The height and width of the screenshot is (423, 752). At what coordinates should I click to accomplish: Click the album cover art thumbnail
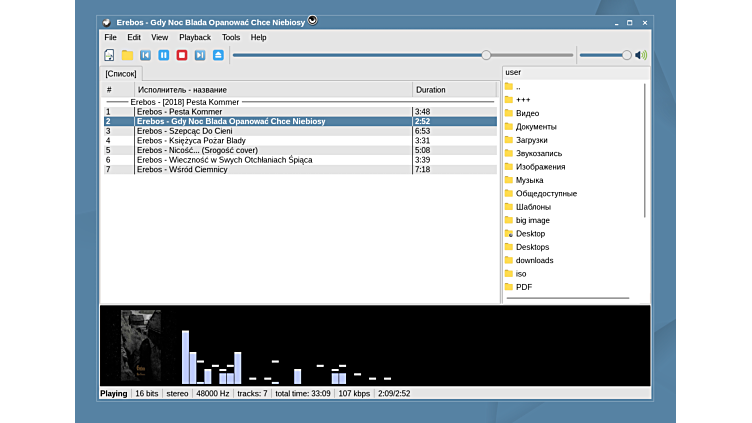click(141, 346)
